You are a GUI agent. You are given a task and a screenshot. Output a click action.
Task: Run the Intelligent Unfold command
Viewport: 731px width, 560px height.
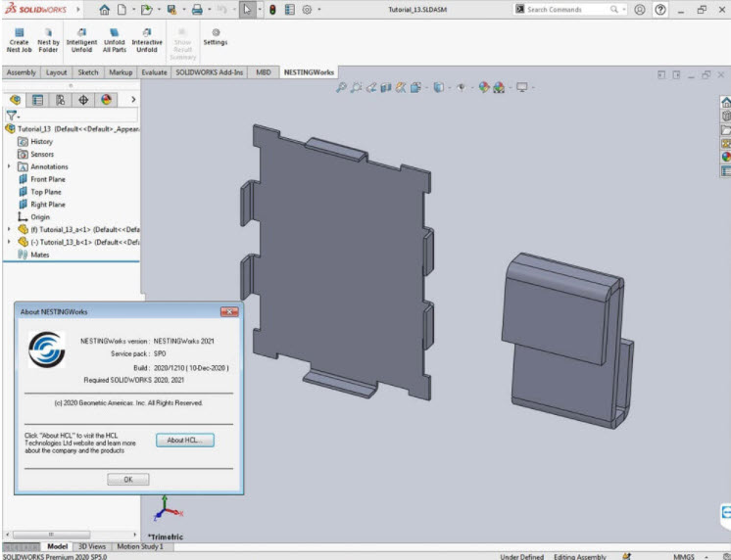point(81,32)
